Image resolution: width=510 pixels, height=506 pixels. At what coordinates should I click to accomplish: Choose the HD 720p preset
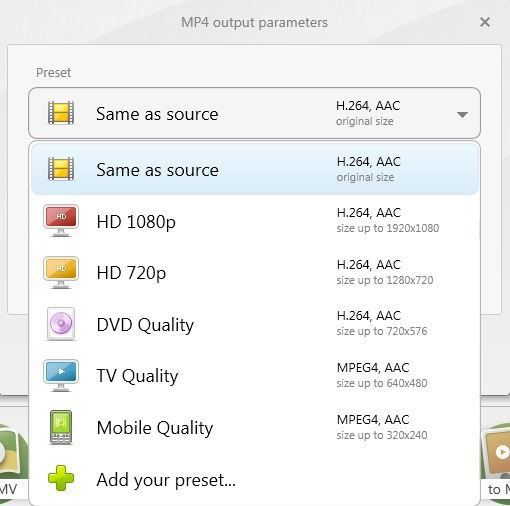click(255, 273)
